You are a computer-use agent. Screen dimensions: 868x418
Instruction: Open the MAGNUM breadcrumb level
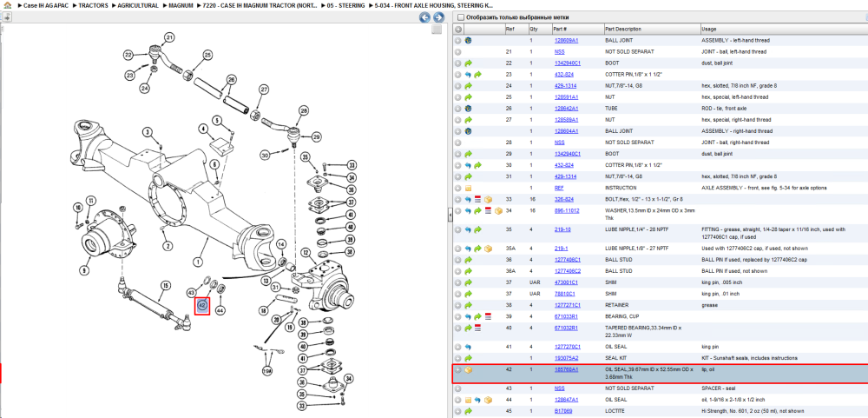pyautogui.click(x=181, y=5)
